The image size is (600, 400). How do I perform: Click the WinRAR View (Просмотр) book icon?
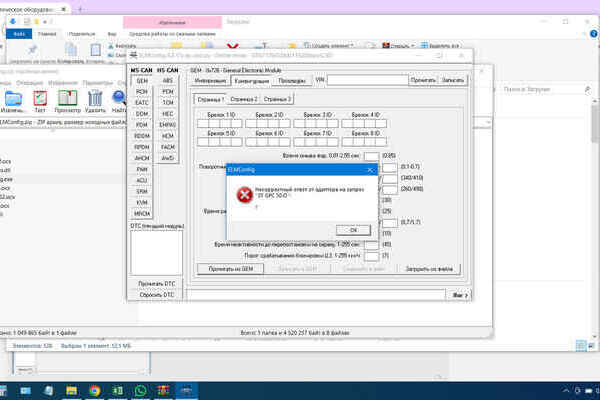67,98
